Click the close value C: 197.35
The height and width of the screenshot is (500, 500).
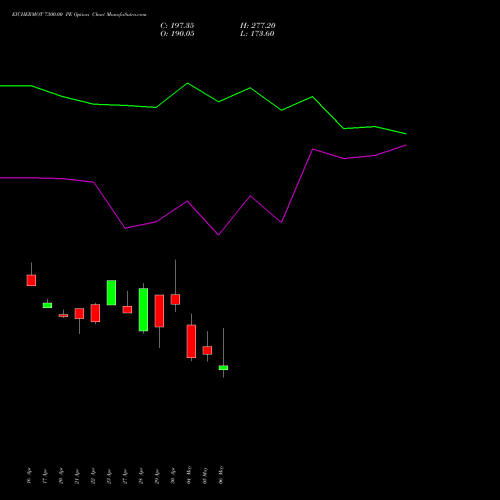[177, 26]
